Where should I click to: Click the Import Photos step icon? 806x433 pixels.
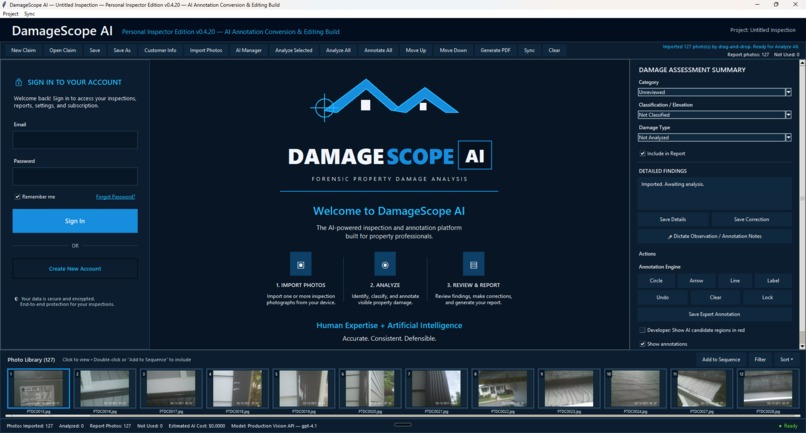pyautogui.click(x=301, y=264)
